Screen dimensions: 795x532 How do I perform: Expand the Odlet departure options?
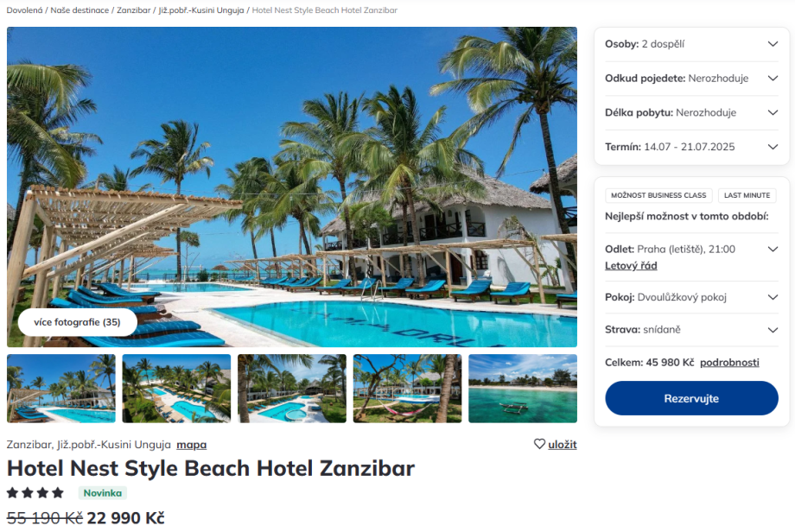773,250
